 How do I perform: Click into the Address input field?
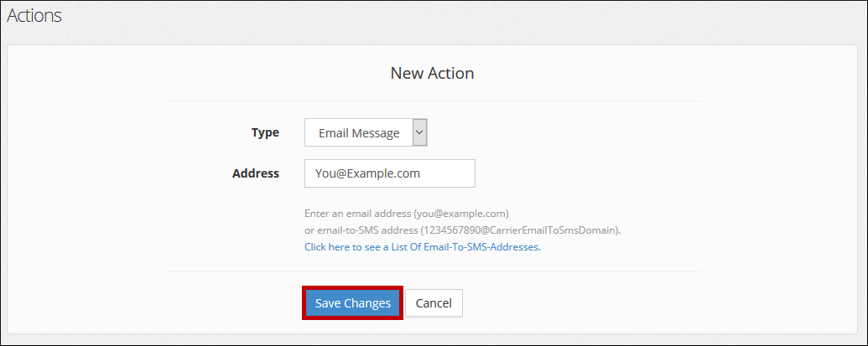click(x=390, y=173)
